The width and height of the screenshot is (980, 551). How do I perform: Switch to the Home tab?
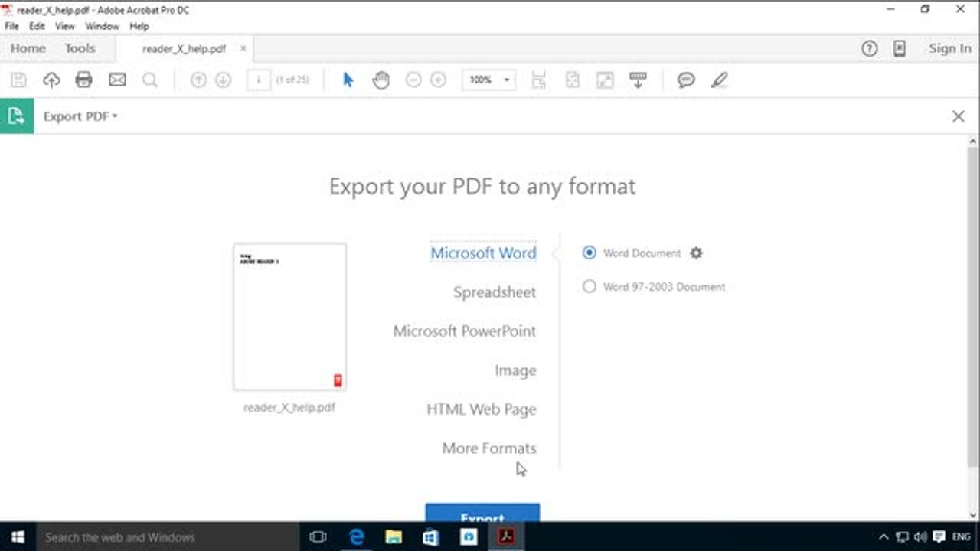pyautogui.click(x=28, y=48)
